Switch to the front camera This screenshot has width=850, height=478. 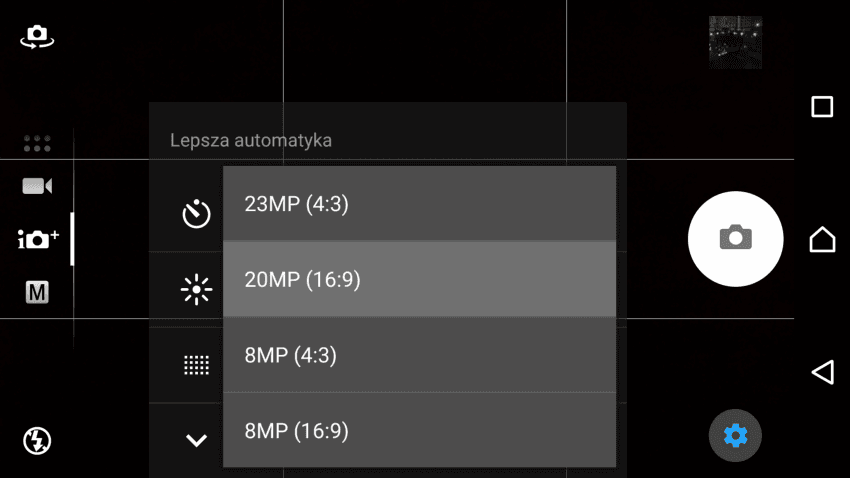pos(37,37)
